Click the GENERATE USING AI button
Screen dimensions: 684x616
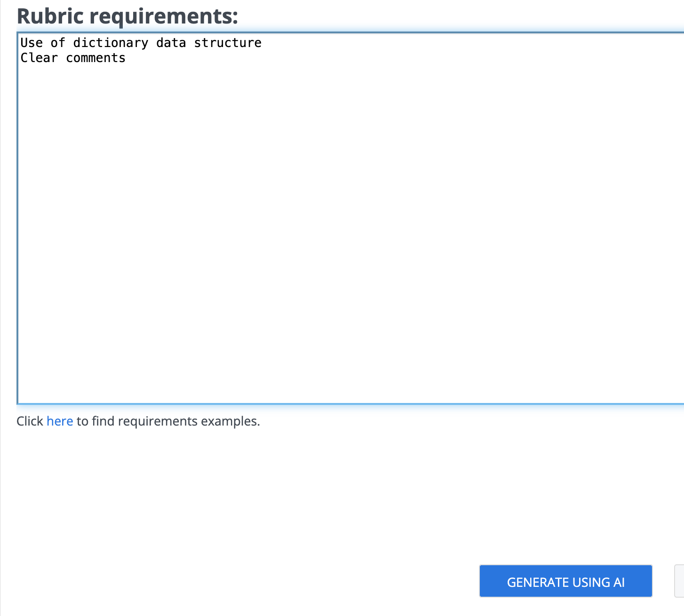(x=565, y=581)
